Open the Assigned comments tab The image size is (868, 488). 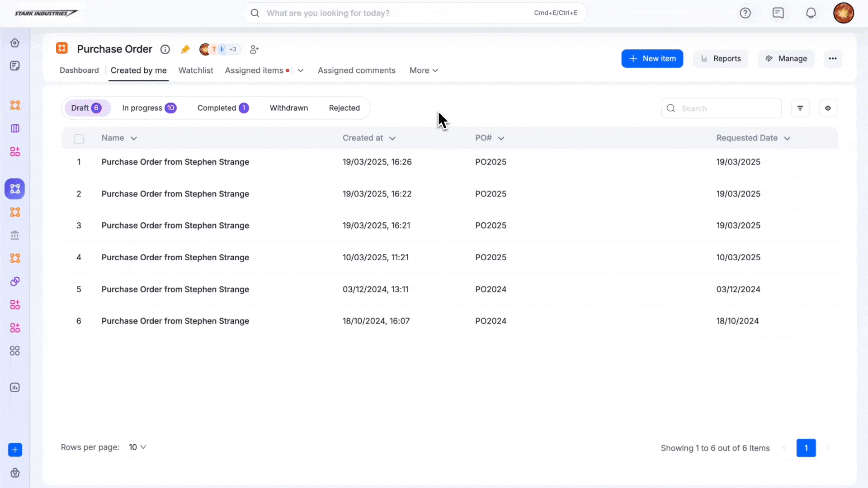(357, 70)
